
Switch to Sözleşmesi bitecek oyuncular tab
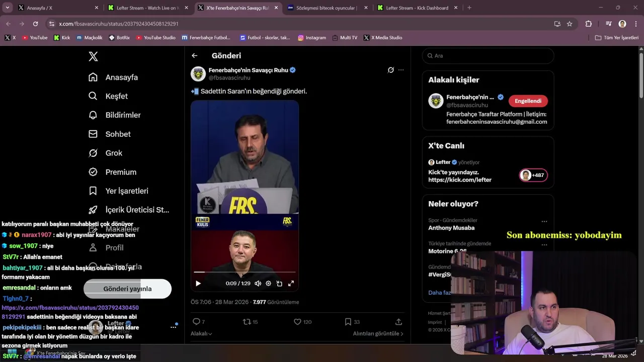click(x=328, y=8)
